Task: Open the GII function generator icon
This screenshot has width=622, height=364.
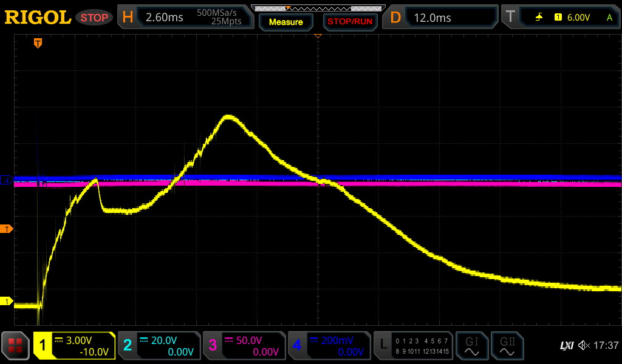Action: (x=507, y=346)
